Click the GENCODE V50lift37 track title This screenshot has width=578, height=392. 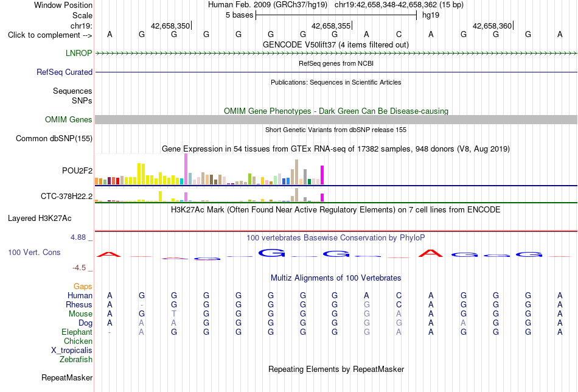tap(336, 44)
